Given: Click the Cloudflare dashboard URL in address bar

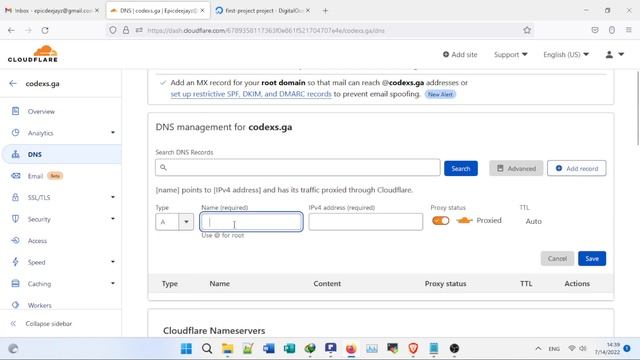Looking at the screenshot, I should pyautogui.click(x=266, y=31).
